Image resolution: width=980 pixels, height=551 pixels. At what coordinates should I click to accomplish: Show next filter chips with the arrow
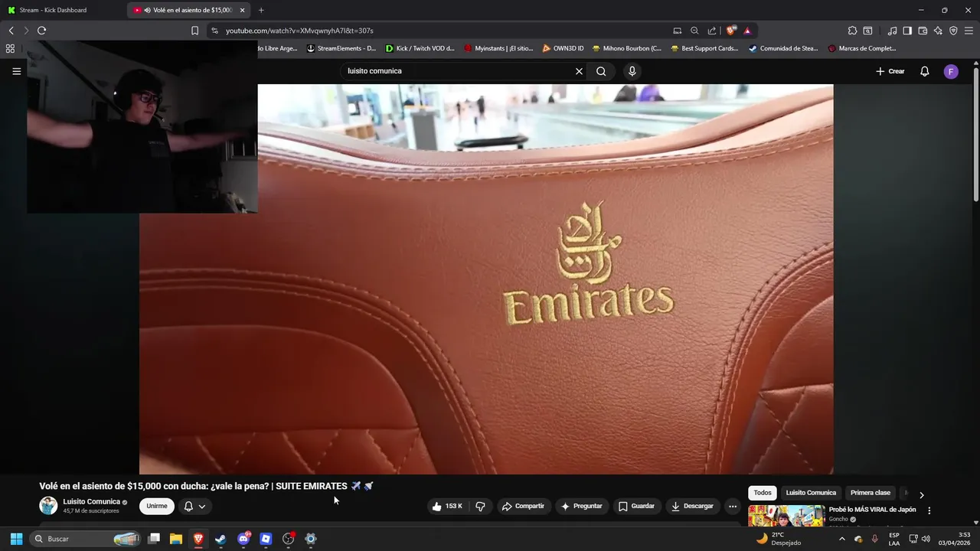coord(921,494)
